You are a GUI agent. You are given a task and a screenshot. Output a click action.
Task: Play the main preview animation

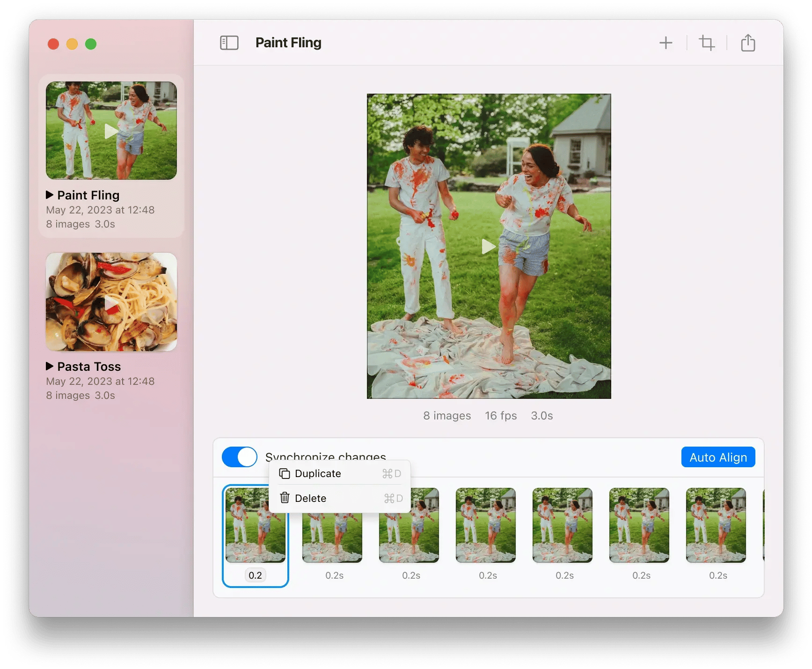[489, 246]
